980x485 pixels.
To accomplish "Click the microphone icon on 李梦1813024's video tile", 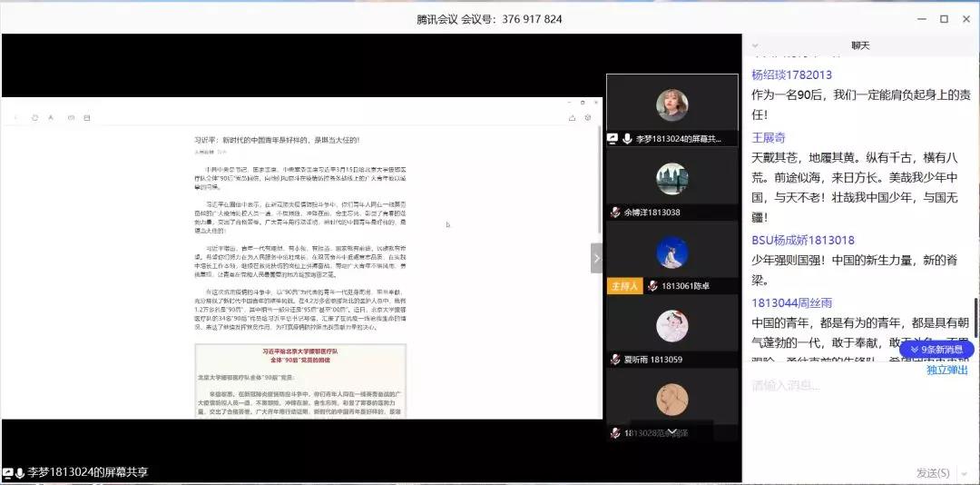I will click(627, 139).
